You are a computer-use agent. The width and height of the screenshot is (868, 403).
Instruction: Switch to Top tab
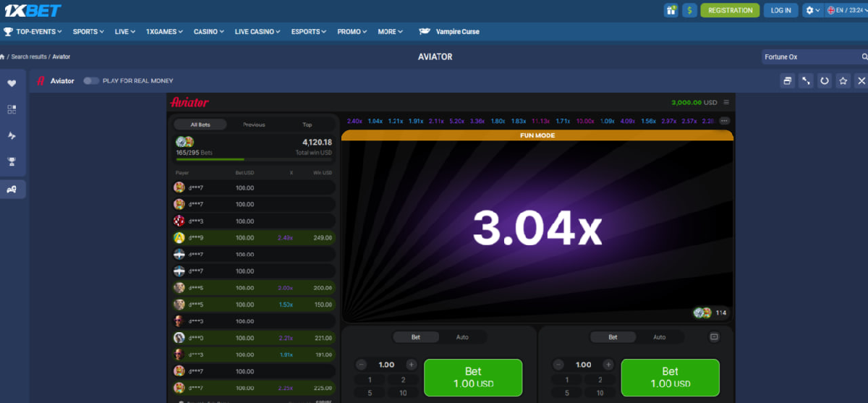click(307, 124)
